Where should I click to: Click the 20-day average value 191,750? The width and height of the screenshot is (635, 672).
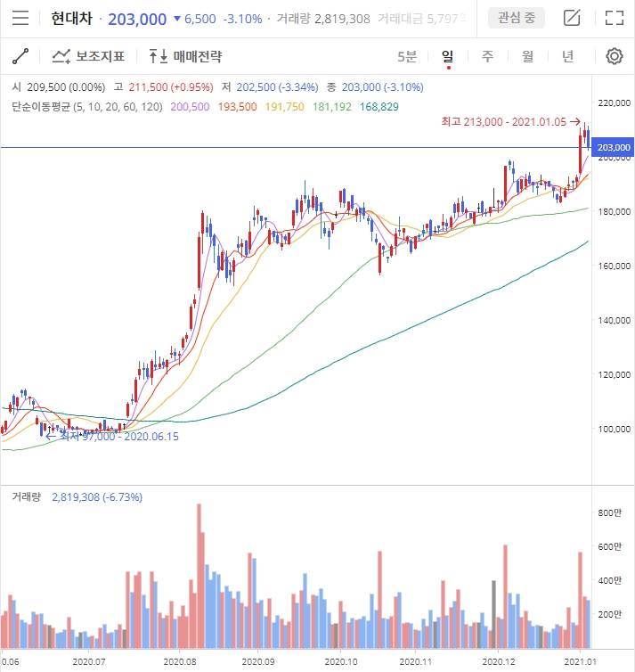tap(284, 107)
